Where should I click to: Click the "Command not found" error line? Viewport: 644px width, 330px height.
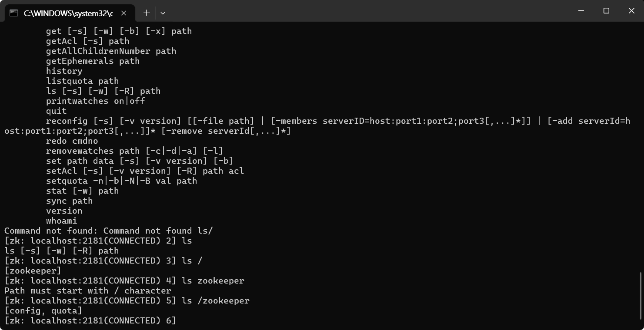(x=108, y=231)
